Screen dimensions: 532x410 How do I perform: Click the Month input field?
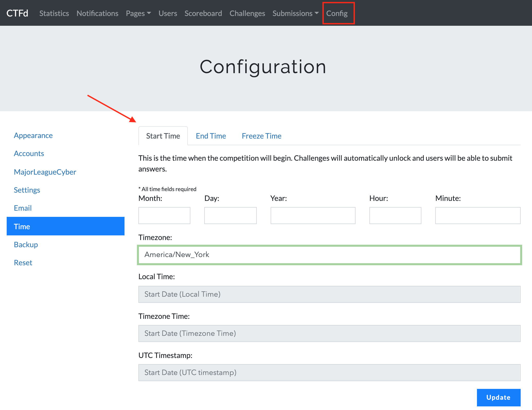(164, 216)
